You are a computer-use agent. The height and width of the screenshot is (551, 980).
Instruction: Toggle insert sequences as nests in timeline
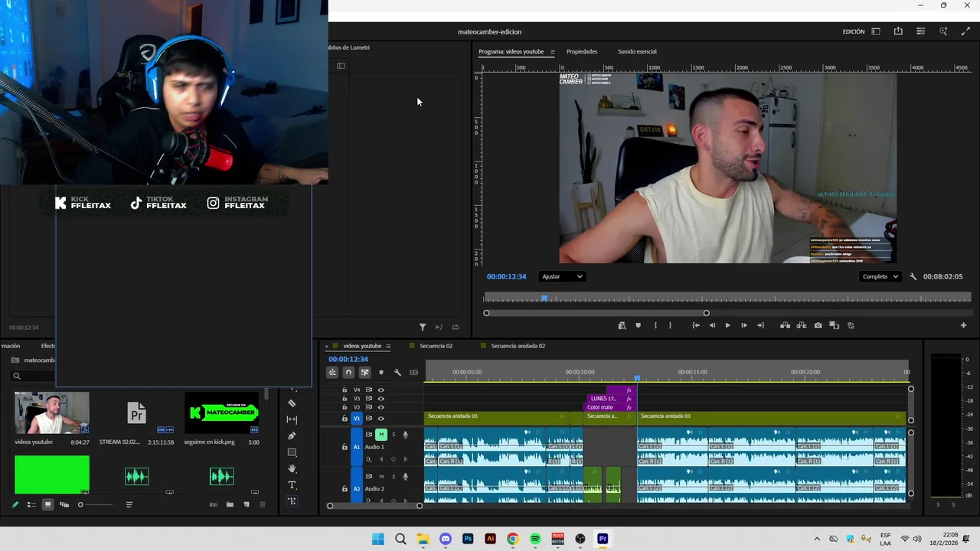[x=332, y=373]
